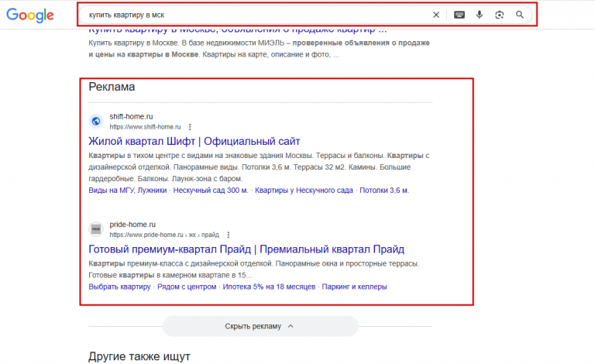The width and height of the screenshot is (595, 364).
Task: Click the pride-home.ru site favicon
Action: click(96, 229)
